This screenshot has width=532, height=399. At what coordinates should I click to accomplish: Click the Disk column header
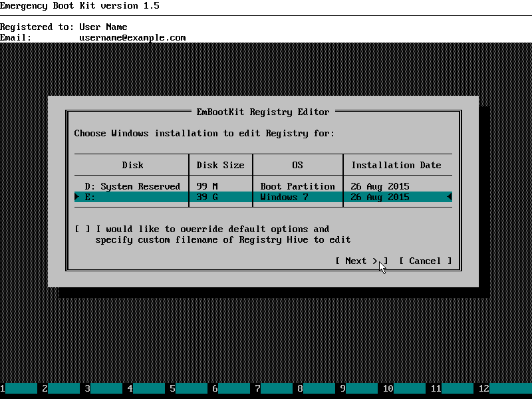tap(132, 165)
